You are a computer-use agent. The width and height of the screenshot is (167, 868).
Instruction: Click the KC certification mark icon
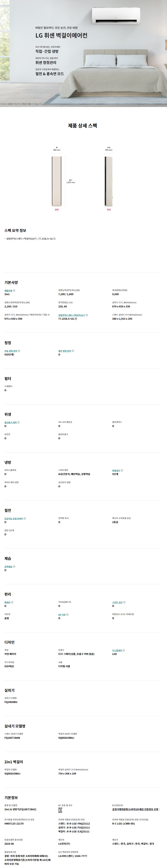[60, 810]
